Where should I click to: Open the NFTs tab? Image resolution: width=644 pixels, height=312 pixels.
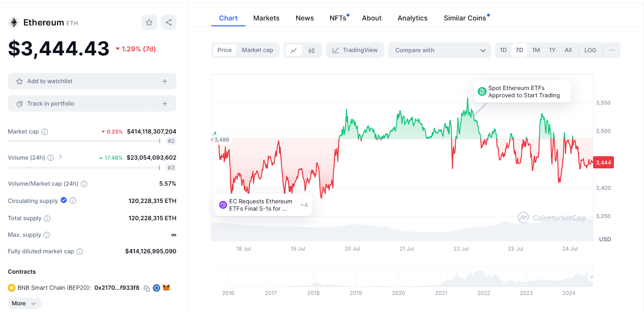pyautogui.click(x=338, y=18)
